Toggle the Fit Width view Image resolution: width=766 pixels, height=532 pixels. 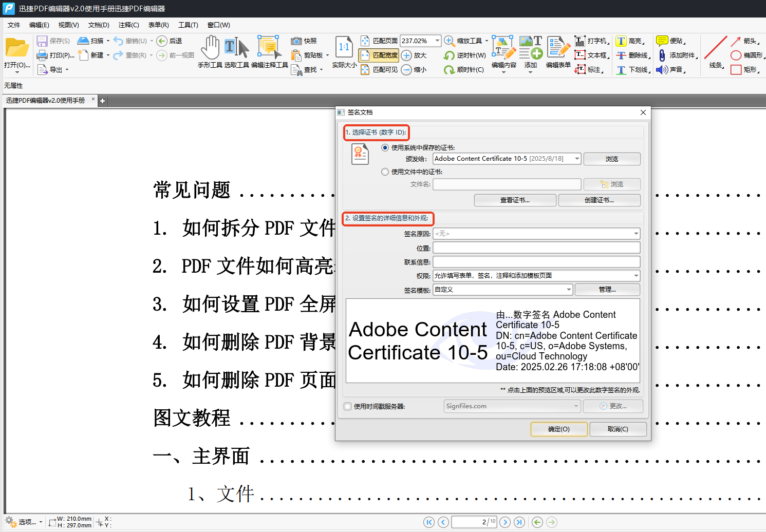click(379, 55)
